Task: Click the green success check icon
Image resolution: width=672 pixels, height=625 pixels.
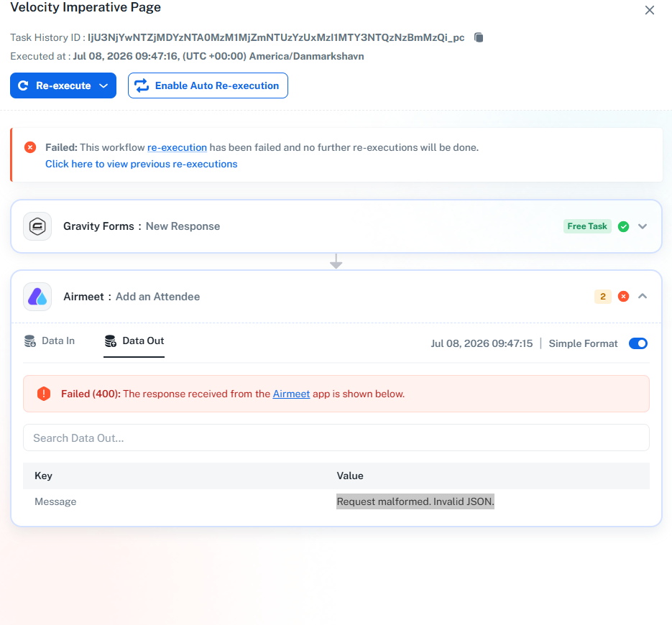Action: coord(624,226)
